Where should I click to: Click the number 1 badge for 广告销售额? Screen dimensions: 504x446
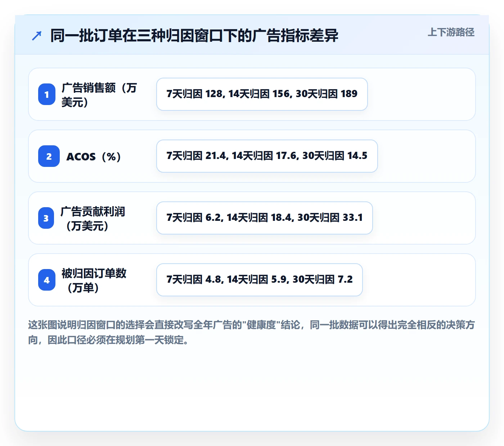[x=47, y=94]
